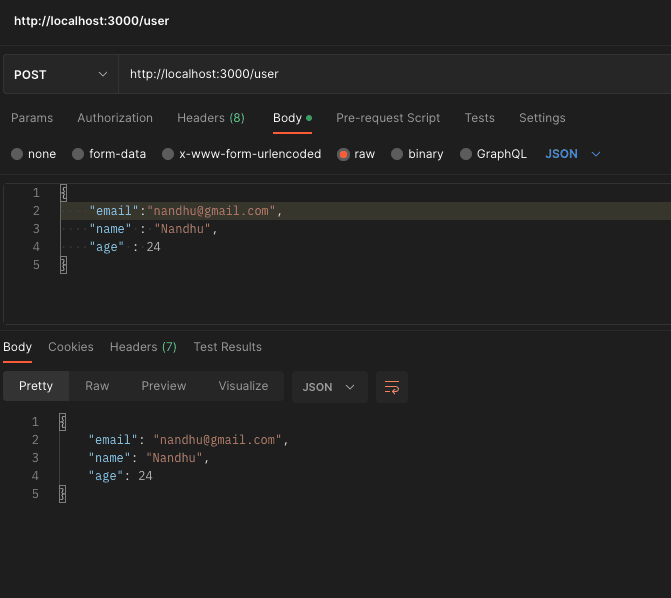The image size is (671, 598).
Task: Open the Pre-request Script tab
Action: coord(388,118)
